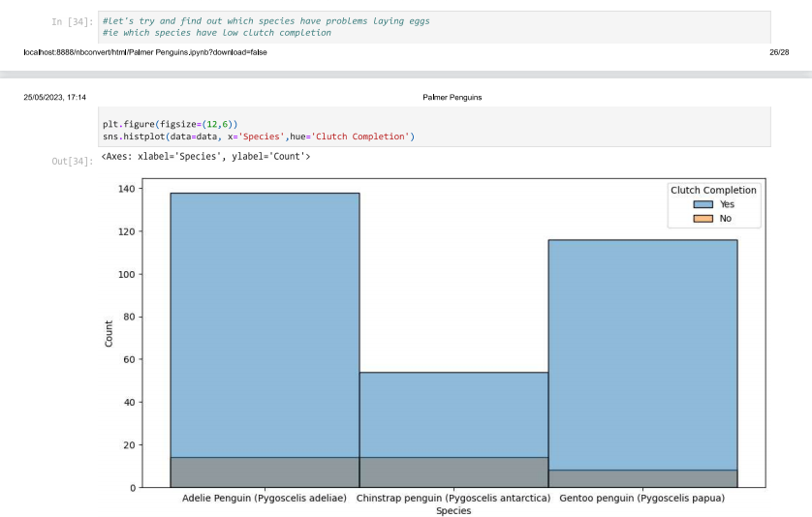Screen dimensions: 812x517
Task: Click the blue Gentoo penguin Yes bar
Action: point(642,354)
